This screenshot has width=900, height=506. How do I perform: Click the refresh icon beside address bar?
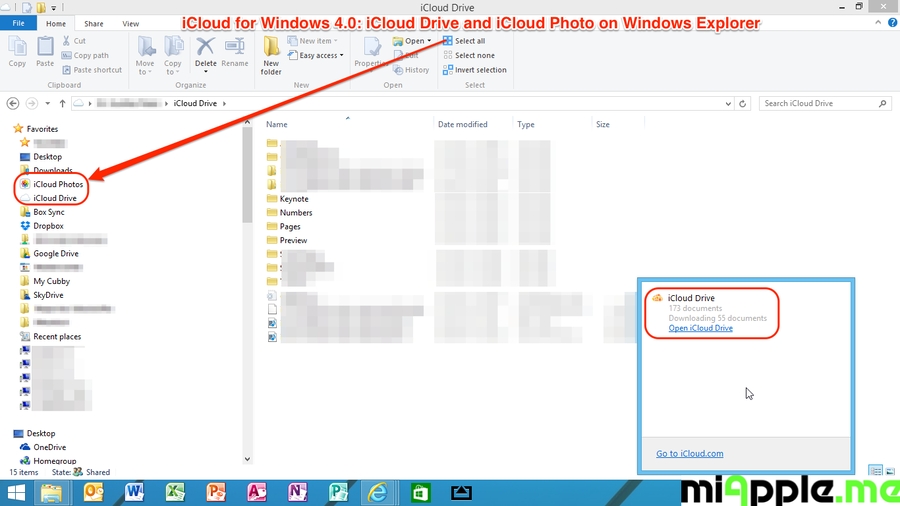(x=743, y=104)
